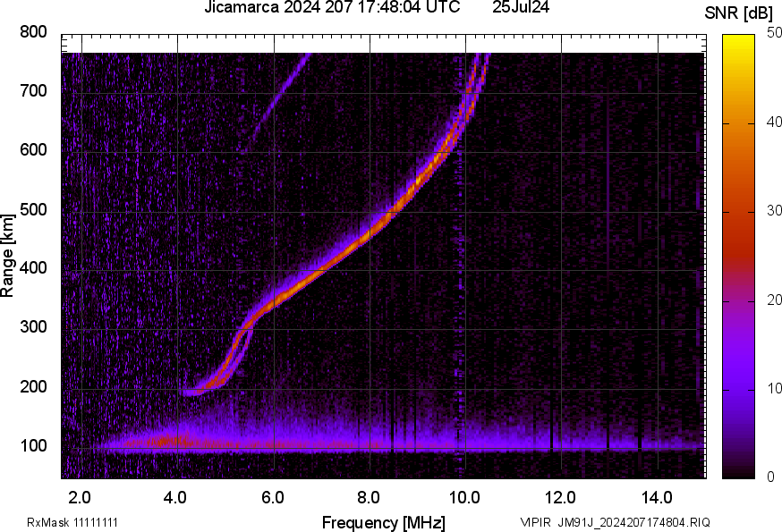Select the 14.0 tick on the frequency axis
This screenshot has width=782, height=532.
click(x=658, y=496)
